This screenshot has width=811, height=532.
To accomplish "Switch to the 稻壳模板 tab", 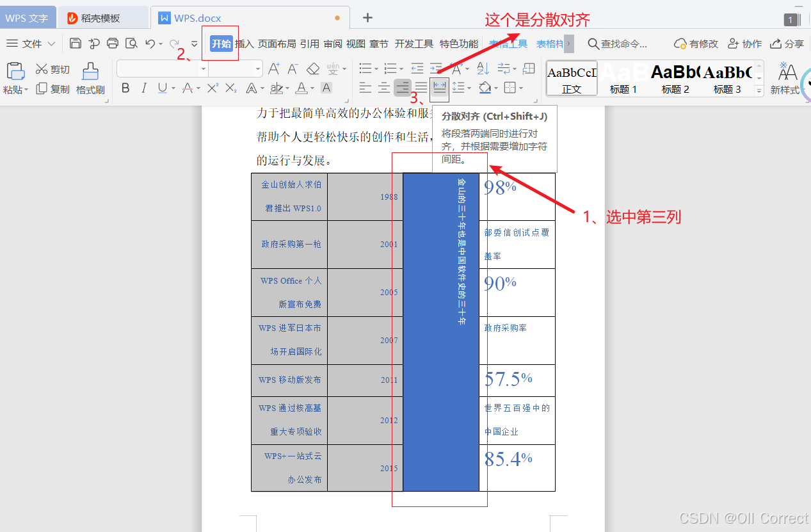I will click(x=103, y=18).
